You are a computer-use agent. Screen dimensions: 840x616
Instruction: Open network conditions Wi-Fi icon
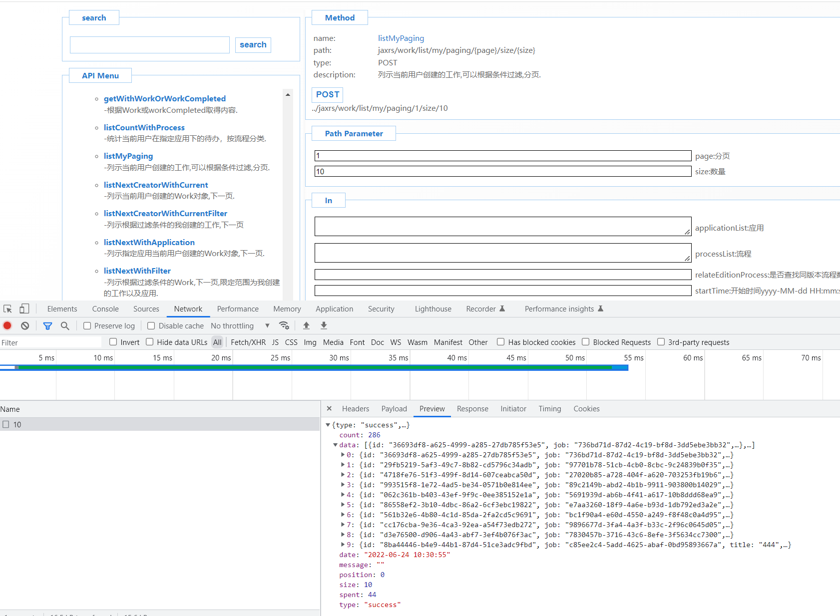[284, 325]
